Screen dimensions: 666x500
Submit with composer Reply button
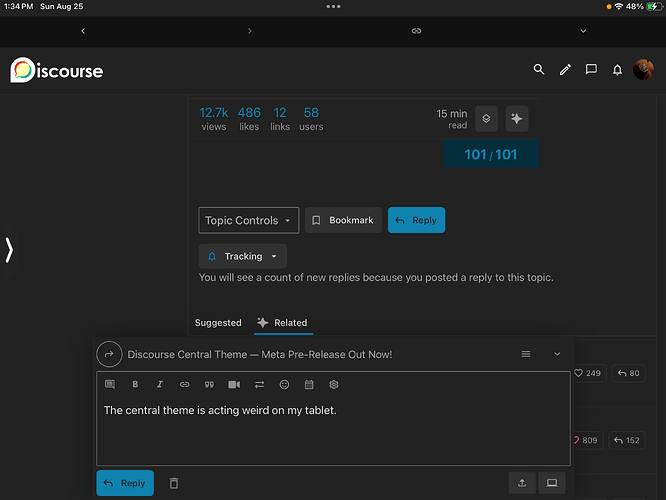[125, 483]
